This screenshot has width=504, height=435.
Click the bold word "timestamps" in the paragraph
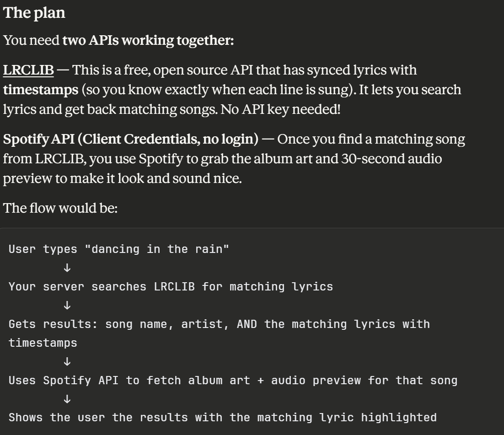tap(41, 89)
